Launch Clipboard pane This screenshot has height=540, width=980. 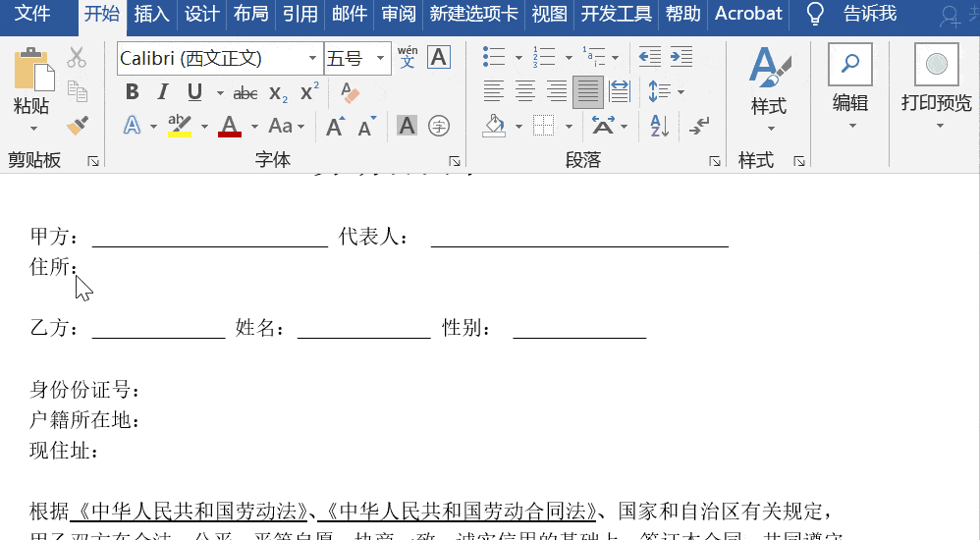(x=93, y=161)
